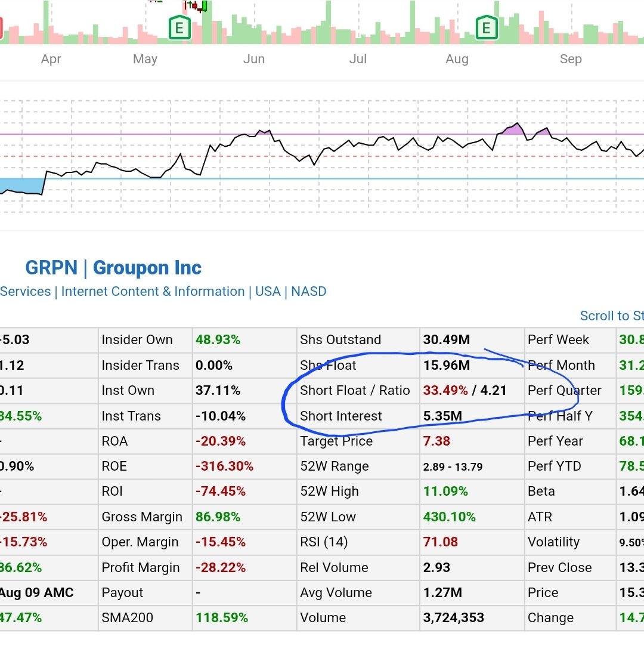644x649 pixels.
Task: Click the Inst Trans label
Action: pos(131,416)
